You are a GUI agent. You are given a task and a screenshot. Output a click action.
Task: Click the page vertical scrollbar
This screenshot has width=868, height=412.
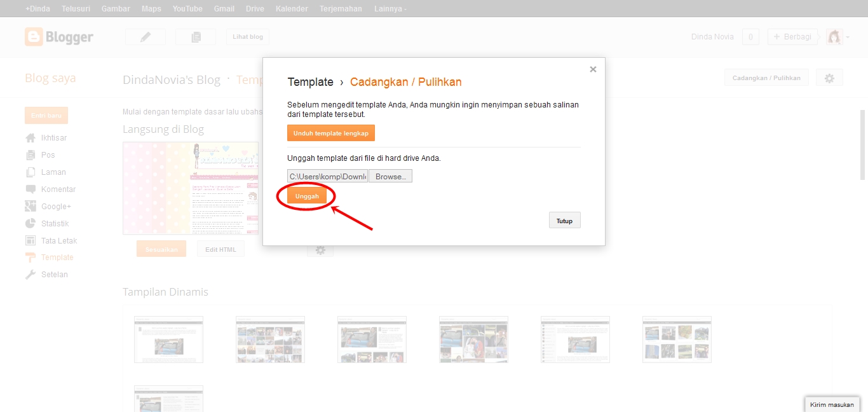[x=862, y=145]
